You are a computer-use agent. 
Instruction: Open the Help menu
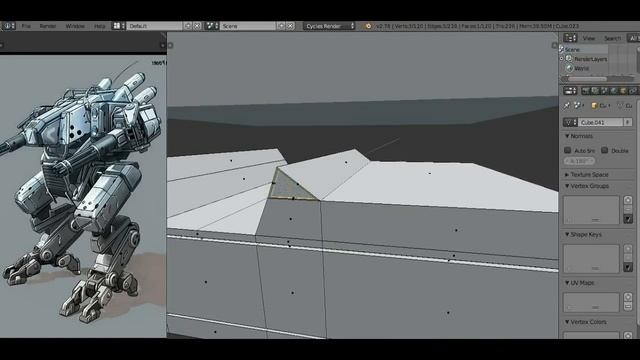tap(100, 26)
